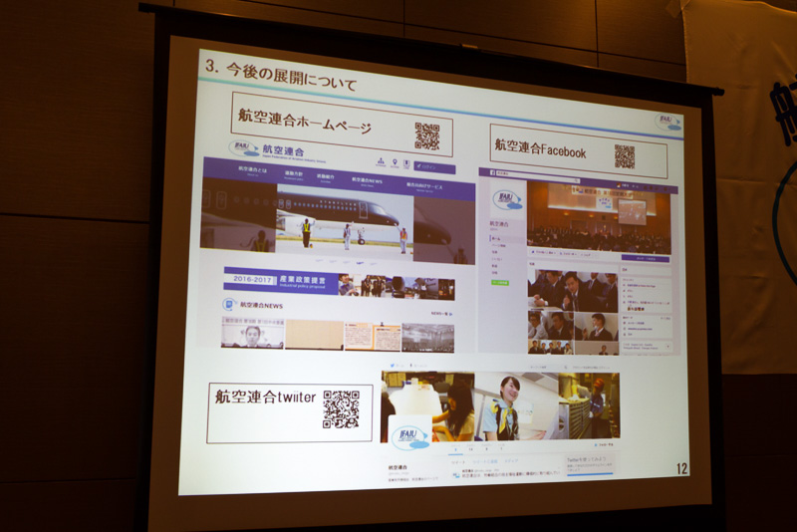The width and height of the screenshot is (797, 532).
Task: Click the 航空連合Facebook label text
Action: (x=540, y=148)
